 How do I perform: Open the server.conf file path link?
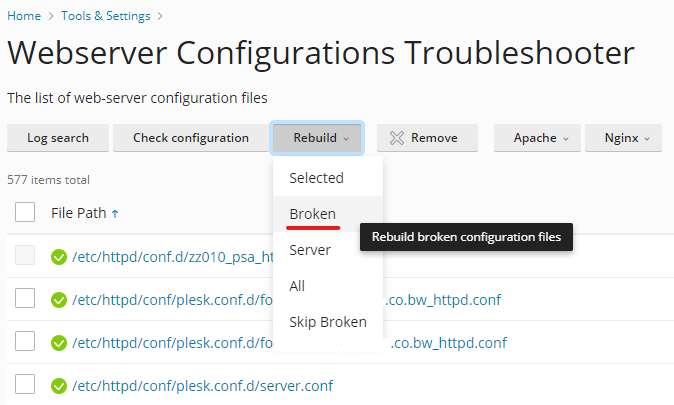coord(202,385)
